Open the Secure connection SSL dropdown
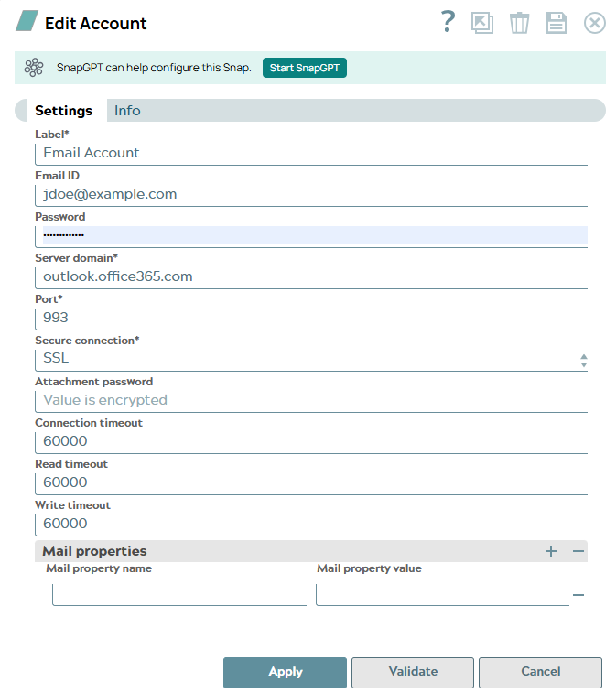The width and height of the screenshot is (616, 693). click(x=310, y=359)
